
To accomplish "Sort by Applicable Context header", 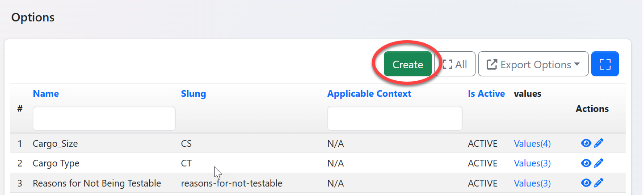I will (369, 94).
